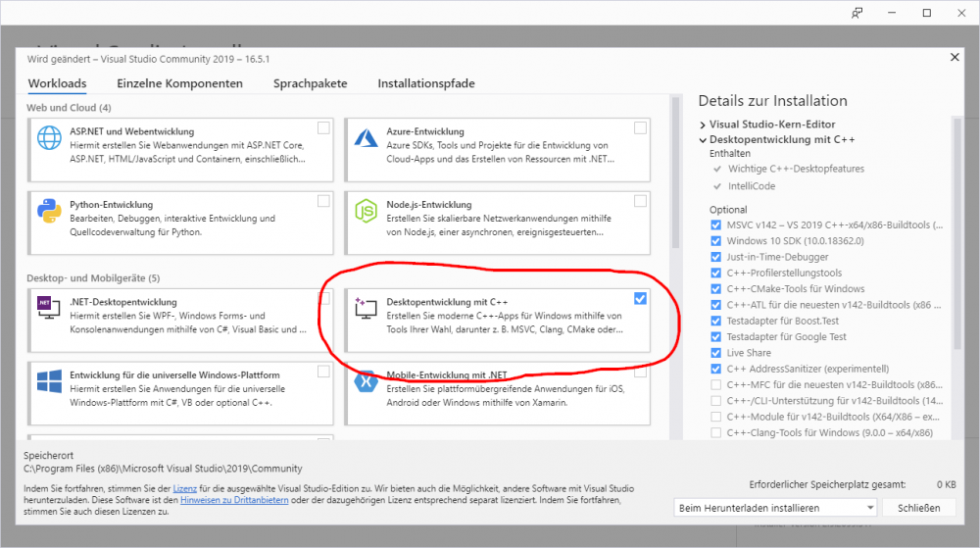Check C++-Clang-Tools für Windows
Viewport: 980px width, 548px height.
(x=715, y=433)
